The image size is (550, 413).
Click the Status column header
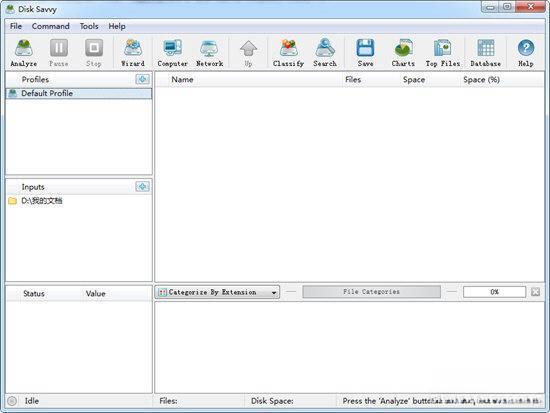click(x=34, y=294)
